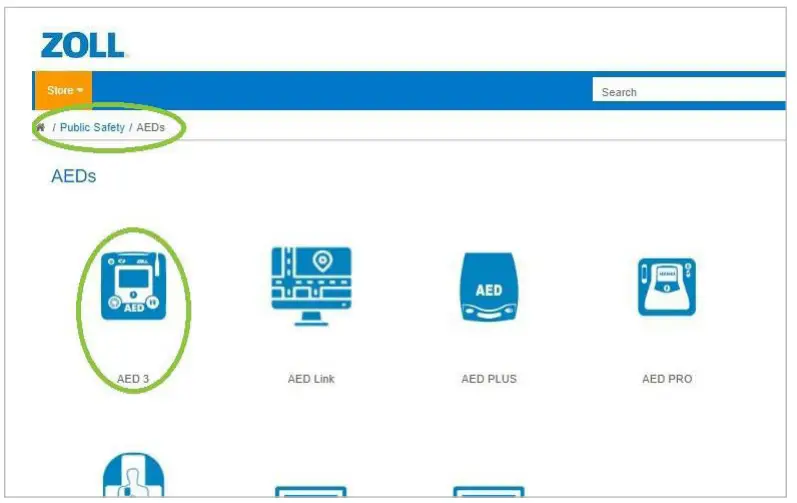Open the AED PLUS label
This screenshot has width=797, height=503.
[x=489, y=379]
